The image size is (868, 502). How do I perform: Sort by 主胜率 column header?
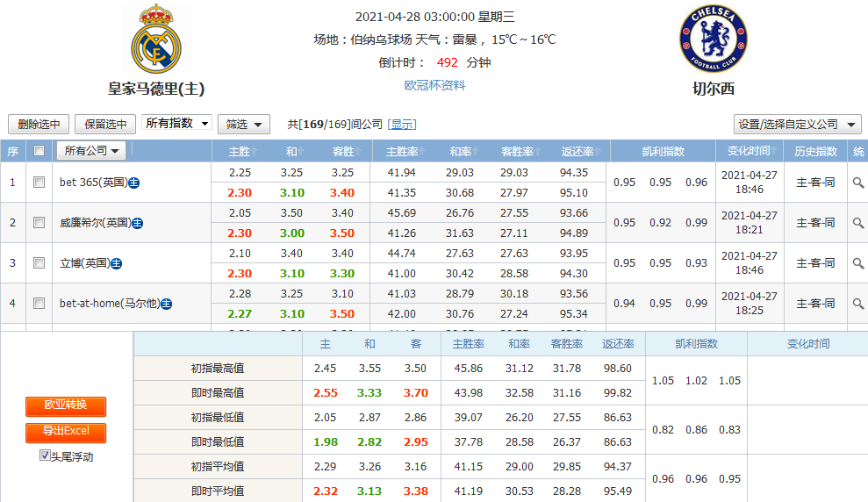(x=405, y=151)
